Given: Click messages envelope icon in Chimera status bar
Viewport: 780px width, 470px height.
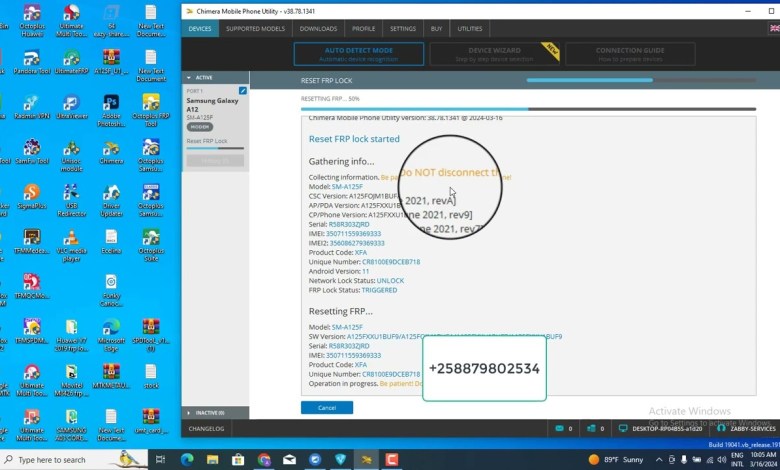Looking at the screenshot, I should 559,428.
